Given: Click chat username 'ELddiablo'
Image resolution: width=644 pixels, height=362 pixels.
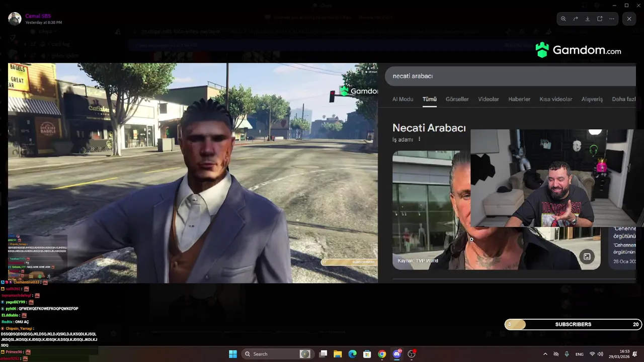Looking at the screenshot, I should tap(11, 315).
